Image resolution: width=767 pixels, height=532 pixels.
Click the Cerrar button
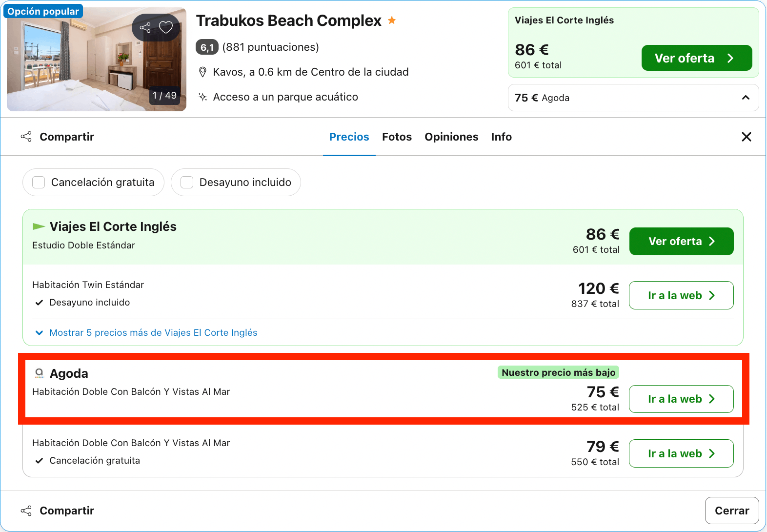[x=732, y=511]
